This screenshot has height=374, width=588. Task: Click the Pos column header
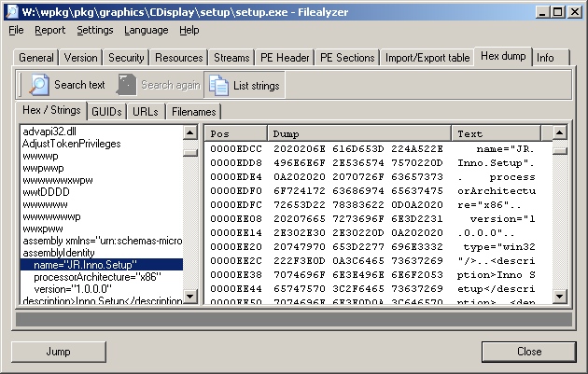pos(236,133)
